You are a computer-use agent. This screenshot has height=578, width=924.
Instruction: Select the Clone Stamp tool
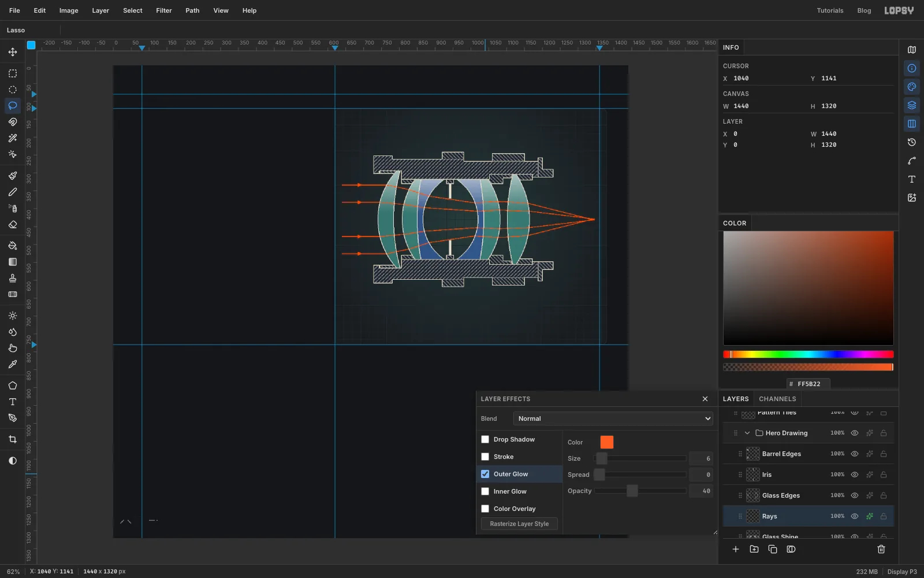pyautogui.click(x=13, y=278)
